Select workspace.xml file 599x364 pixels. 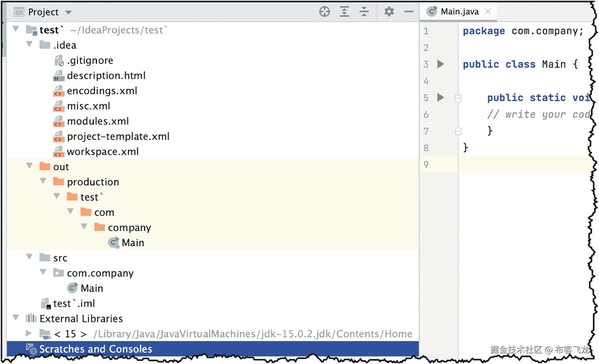pos(103,152)
